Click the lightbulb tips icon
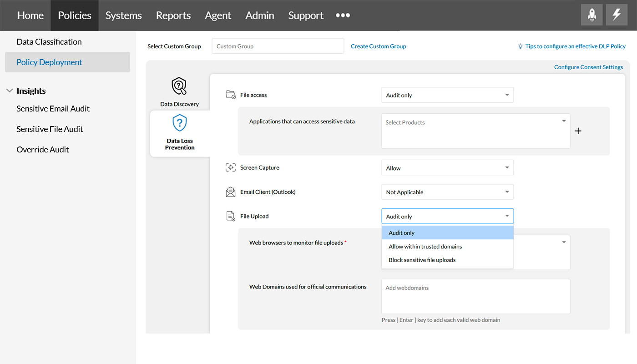Screen dimensions: 637x364 (x=520, y=46)
